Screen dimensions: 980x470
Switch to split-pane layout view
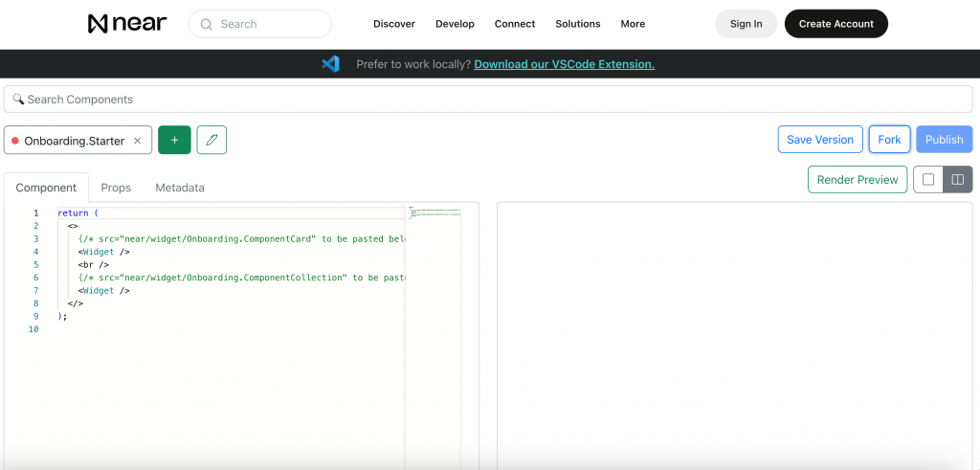[x=958, y=180]
